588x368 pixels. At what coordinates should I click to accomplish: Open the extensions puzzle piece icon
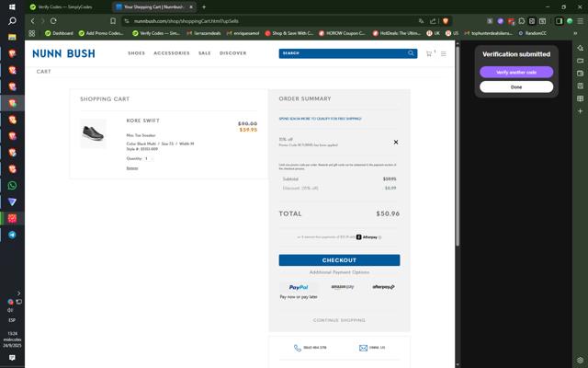(x=521, y=21)
